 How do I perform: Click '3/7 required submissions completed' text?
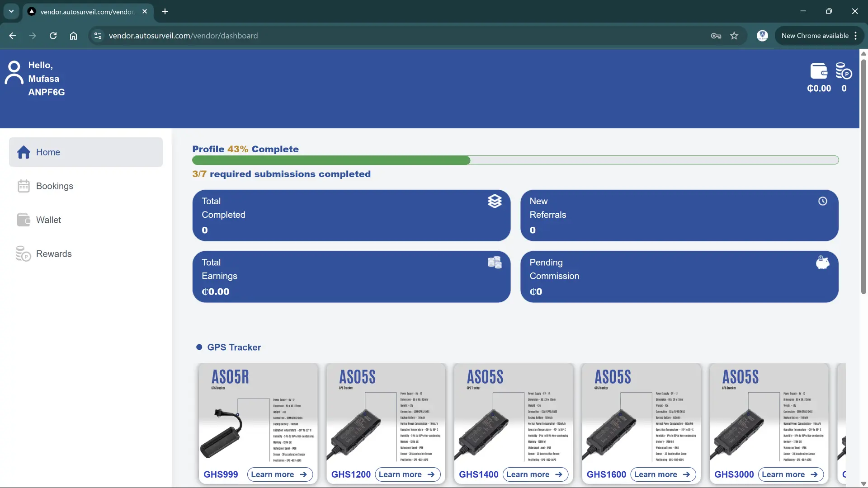coord(281,174)
